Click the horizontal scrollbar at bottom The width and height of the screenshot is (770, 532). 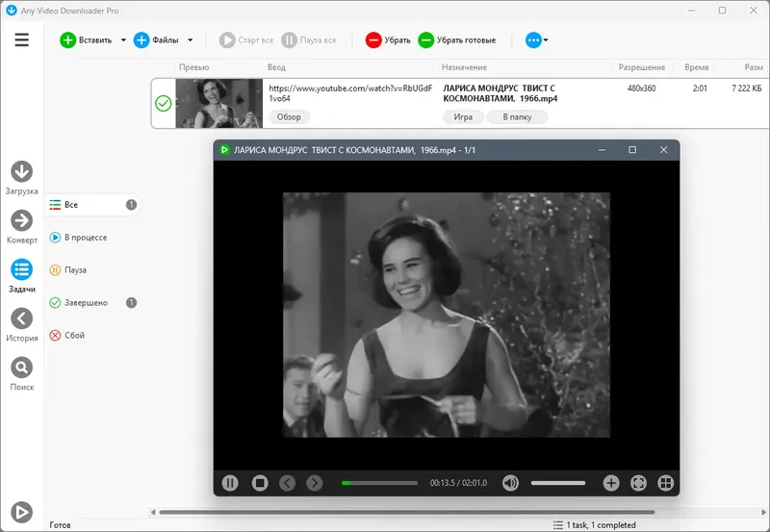[x=406, y=513]
